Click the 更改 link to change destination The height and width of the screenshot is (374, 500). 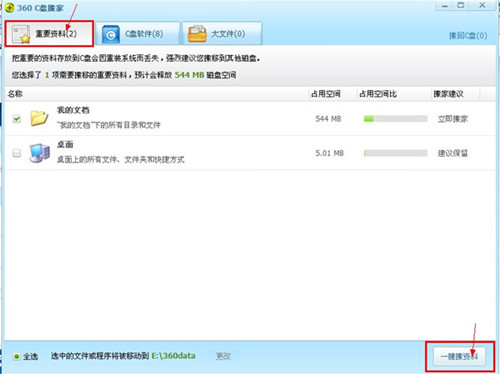223,356
